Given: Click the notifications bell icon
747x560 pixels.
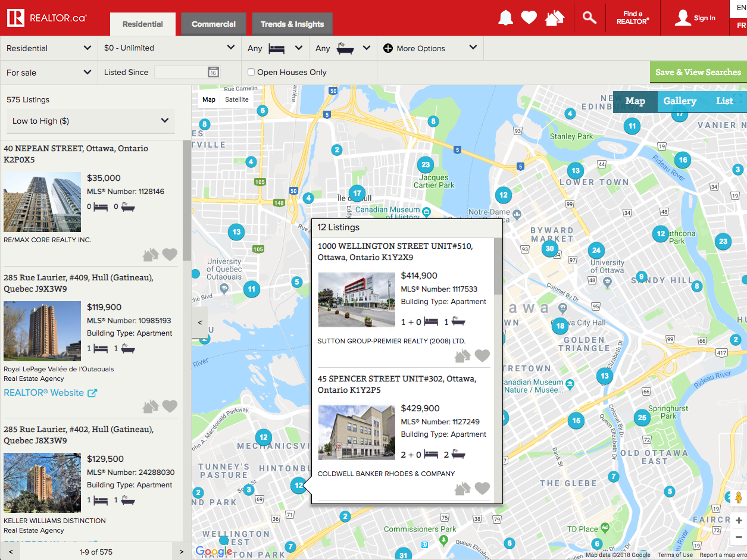Looking at the screenshot, I should (505, 18).
